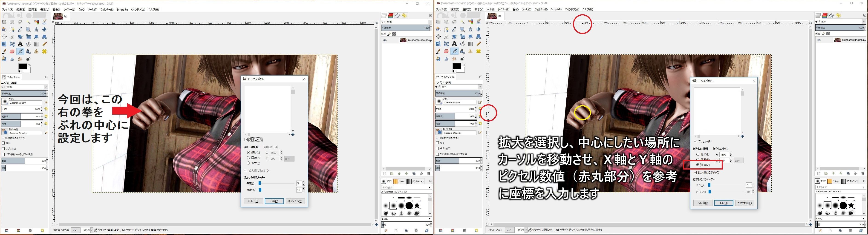Select the Bucket Fill tool in left window

click(x=28, y=44)
